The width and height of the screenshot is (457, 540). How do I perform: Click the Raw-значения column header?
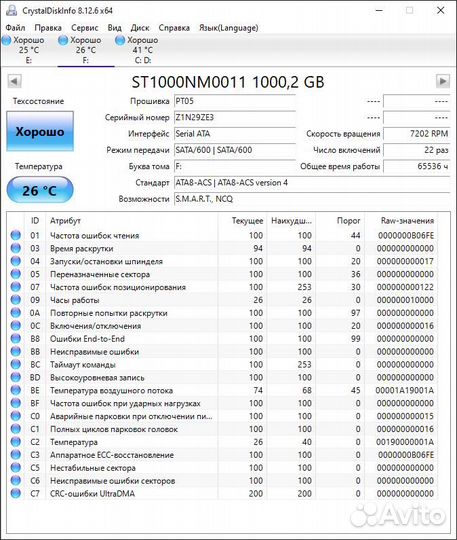click(x=402, y=220)
